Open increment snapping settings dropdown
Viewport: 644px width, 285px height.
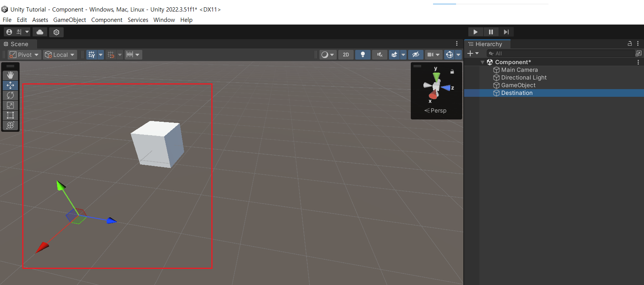[133, 55]
